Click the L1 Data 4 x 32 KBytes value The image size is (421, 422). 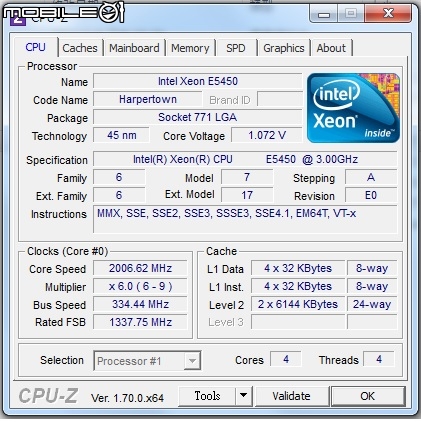click(x=298, y=268)
